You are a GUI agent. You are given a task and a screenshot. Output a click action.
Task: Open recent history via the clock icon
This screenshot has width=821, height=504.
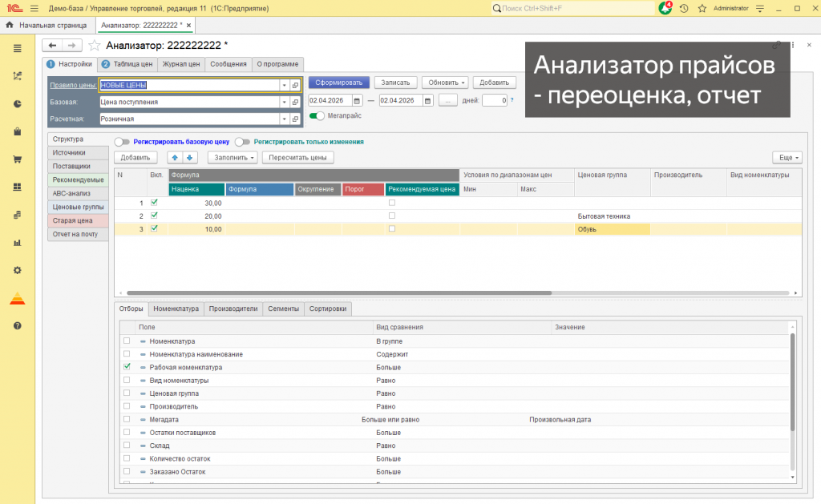(682, 8)
